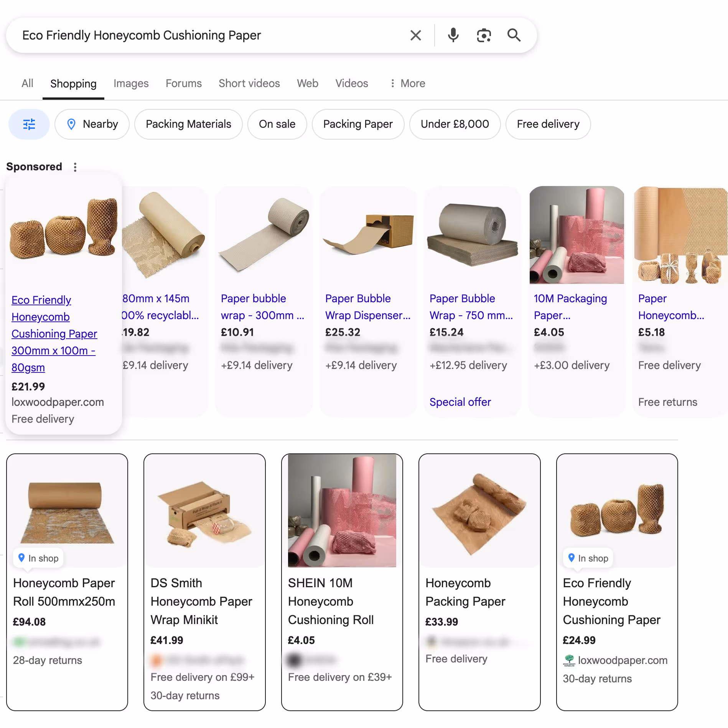This screenshot has height=728, width=728.
Task: Open the SHEIN 10M Cushioning Roll thumbnail
Action: coord(342,511)
